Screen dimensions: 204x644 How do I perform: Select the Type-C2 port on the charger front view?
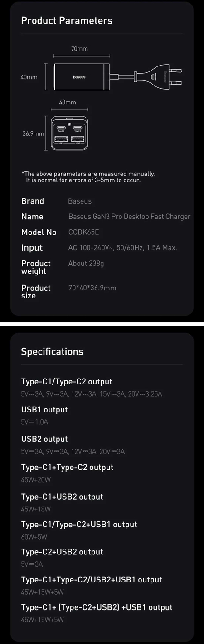[x=78, y=128]
